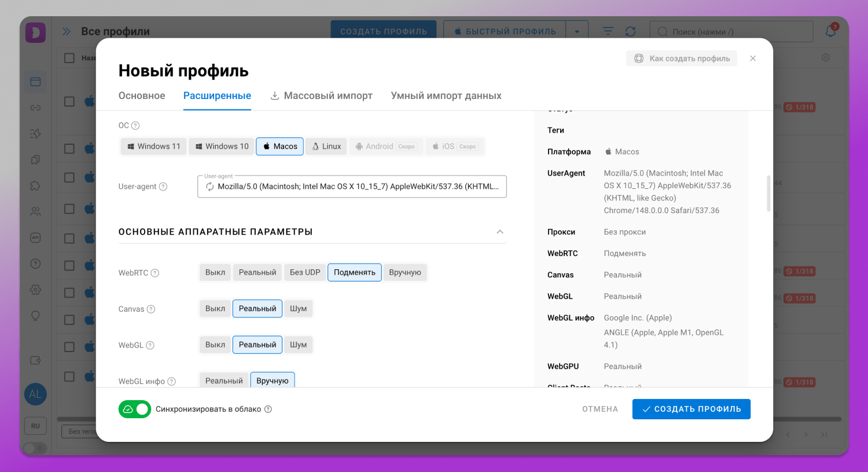Click the Отмена button
868x472 pixels.
(x=600, y=409)
